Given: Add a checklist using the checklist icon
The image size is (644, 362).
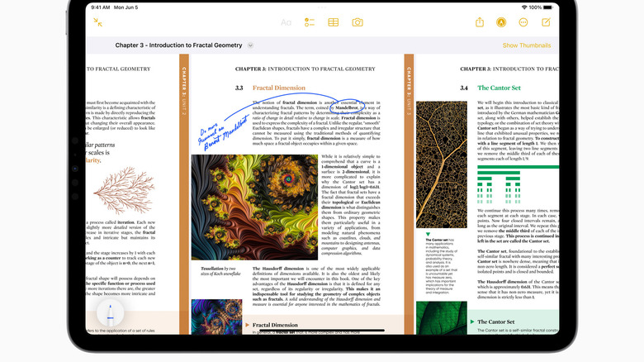Looking at the screenshot, I should click(310, 23).
